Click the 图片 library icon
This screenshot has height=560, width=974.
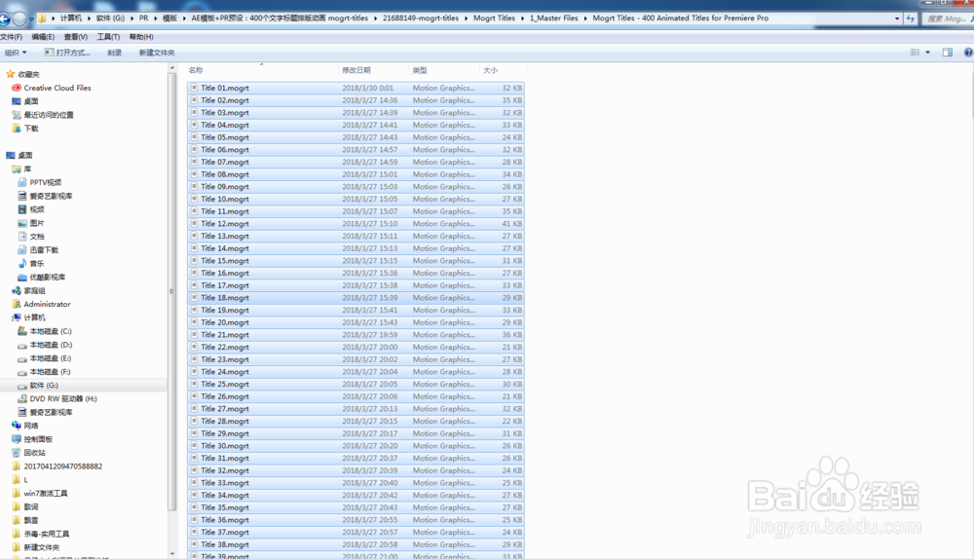tap(22, 223)
